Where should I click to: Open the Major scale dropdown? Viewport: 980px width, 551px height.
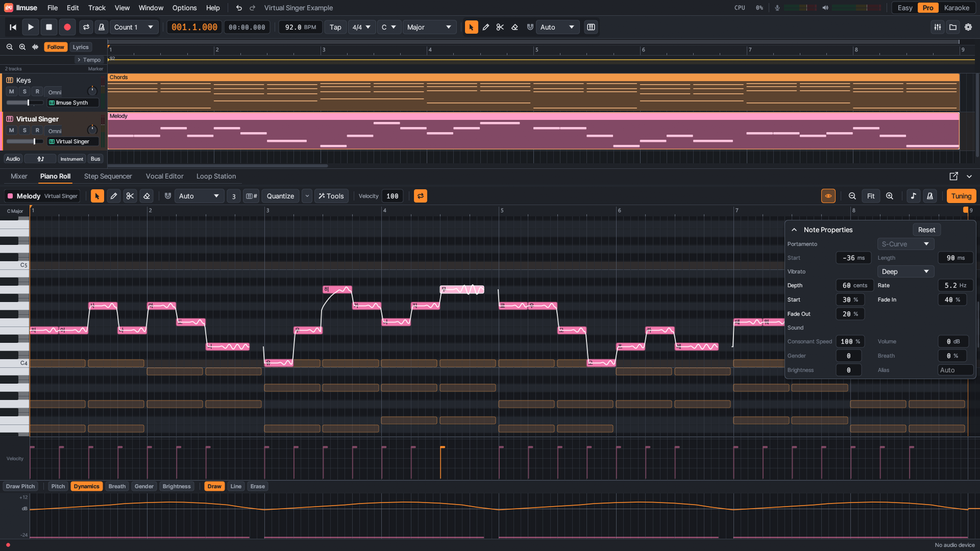tap(429, 27)
